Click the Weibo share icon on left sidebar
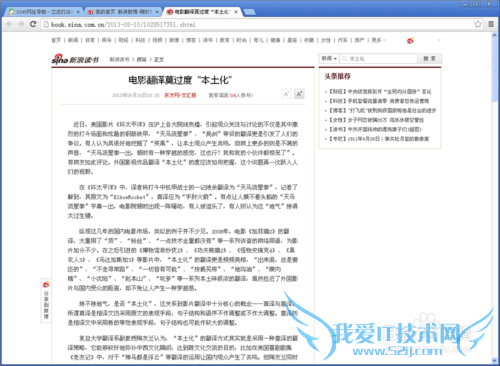This screenshot has width=500, height=366. [x=46, y=284]
